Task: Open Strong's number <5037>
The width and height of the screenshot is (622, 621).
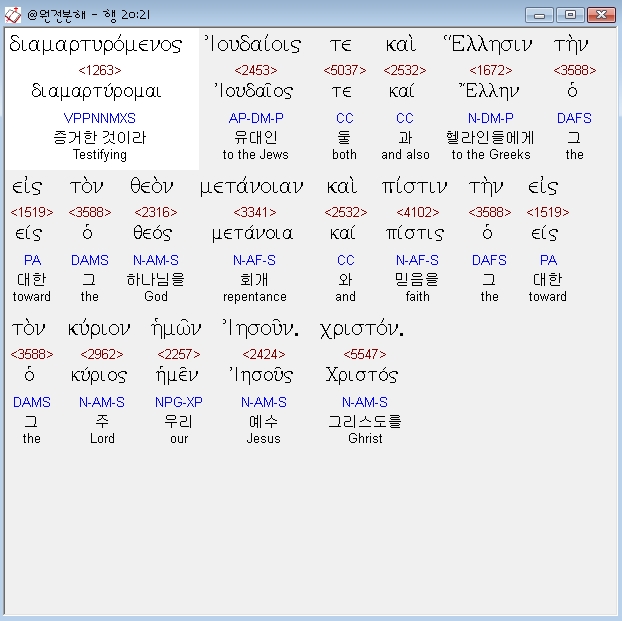Action: click(344, 70)
